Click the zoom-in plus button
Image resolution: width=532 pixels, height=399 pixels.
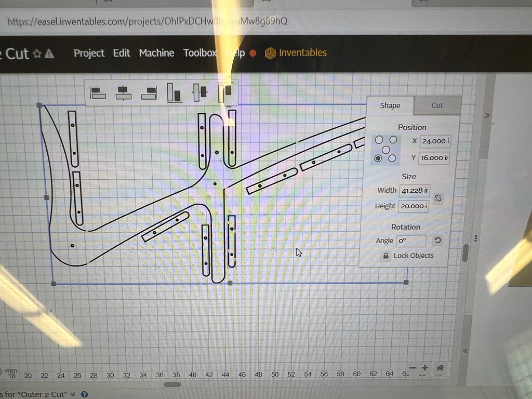426,368
